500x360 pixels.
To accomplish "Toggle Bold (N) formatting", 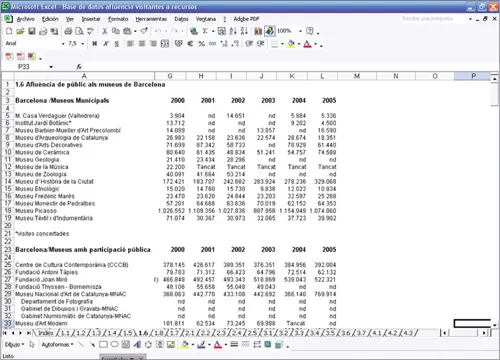I will tap(95, 44).
